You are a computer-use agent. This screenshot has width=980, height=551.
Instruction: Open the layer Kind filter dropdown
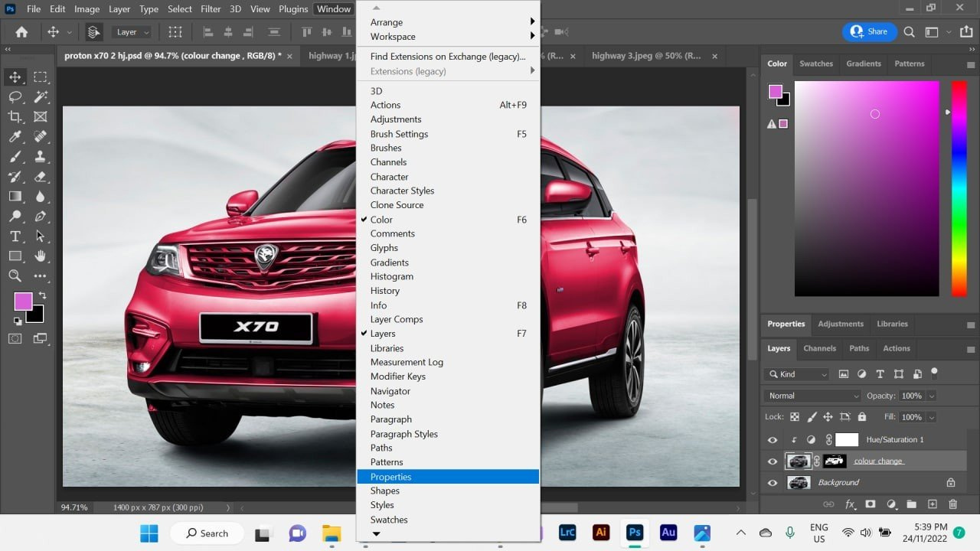pos(796,374)
